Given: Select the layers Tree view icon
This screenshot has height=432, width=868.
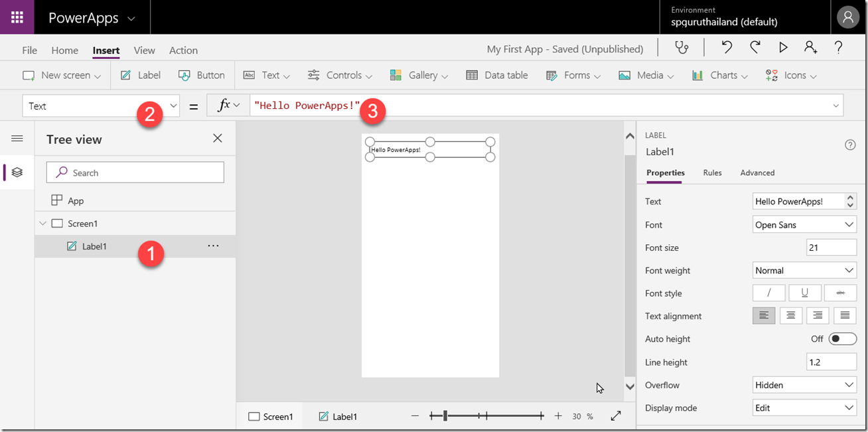Looking at the screenshot, I should (x=17, y=172).
